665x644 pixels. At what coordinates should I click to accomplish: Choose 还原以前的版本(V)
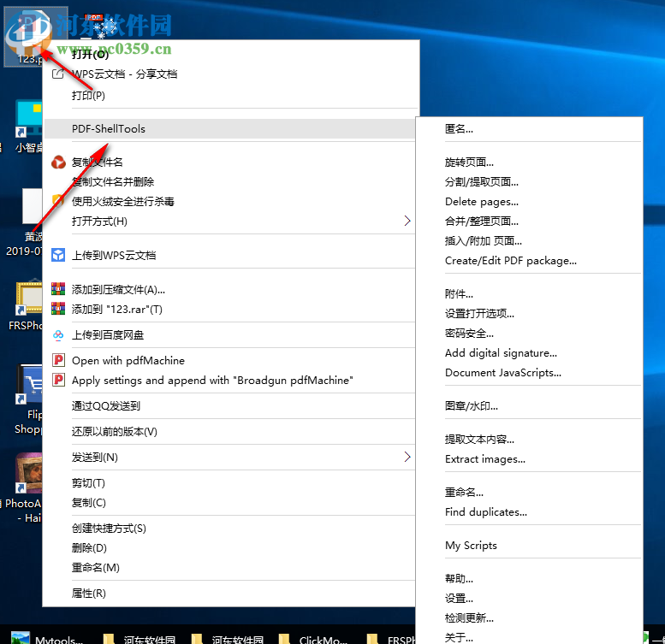pos(115,431)
